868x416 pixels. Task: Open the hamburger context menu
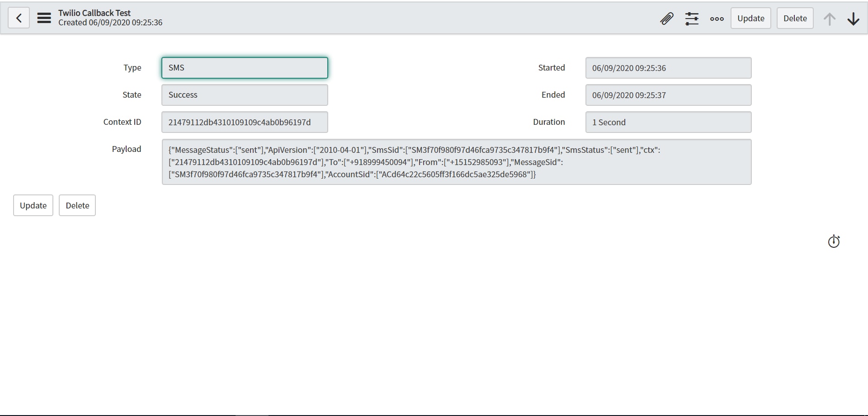click(44, 18)
